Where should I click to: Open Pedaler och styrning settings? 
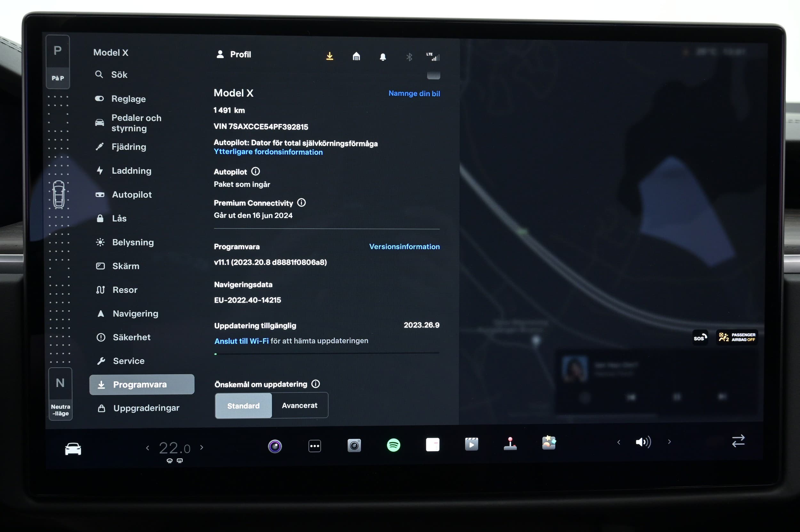click(x=128, y=123)
